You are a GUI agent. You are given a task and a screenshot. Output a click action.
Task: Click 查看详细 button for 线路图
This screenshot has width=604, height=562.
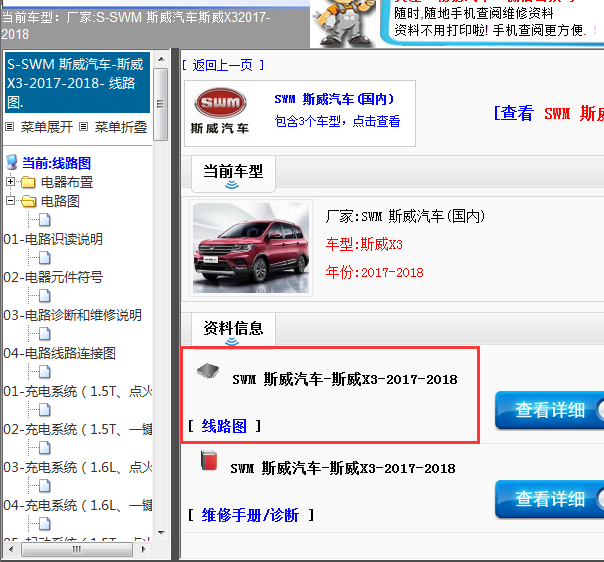tap(550, 410)
